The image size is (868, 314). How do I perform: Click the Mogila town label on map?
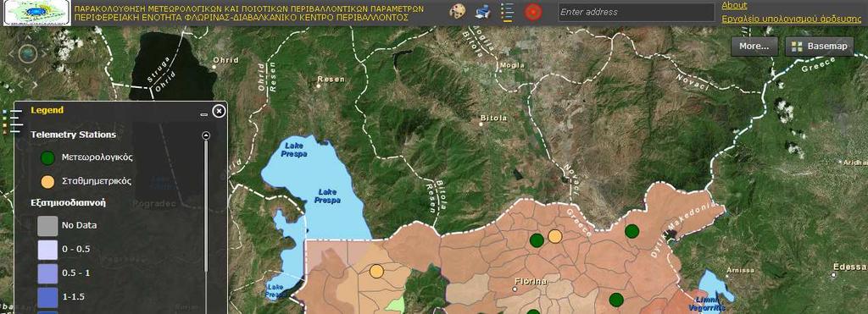click(511, 65)
